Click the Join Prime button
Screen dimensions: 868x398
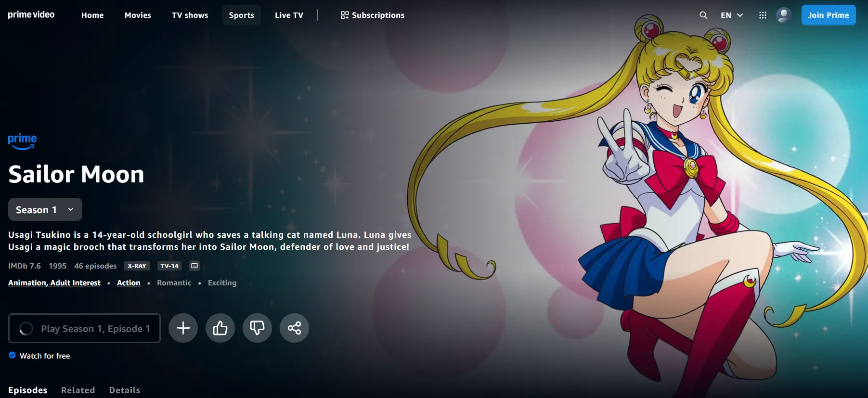pyautogui.click(x=828, y=15)
